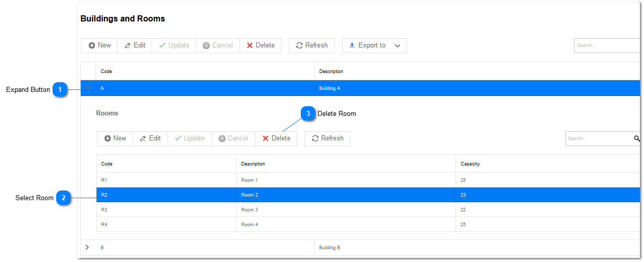Click the Rooms search magnifier icon

[636, 138]
